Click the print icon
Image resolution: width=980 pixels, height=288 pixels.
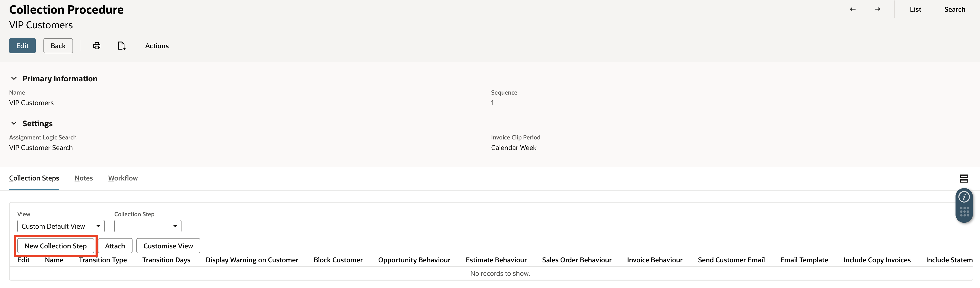[x=97, y=46]
